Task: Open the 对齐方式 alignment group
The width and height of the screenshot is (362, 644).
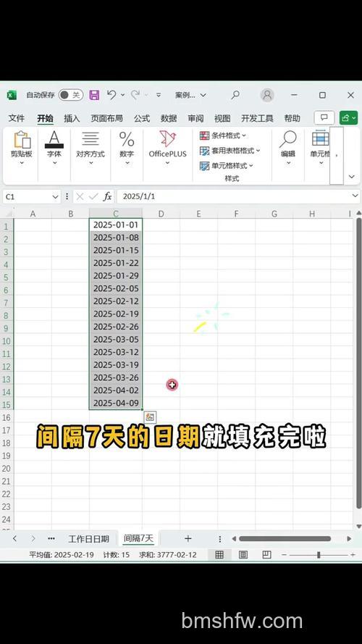Action: tap(90, 149)
